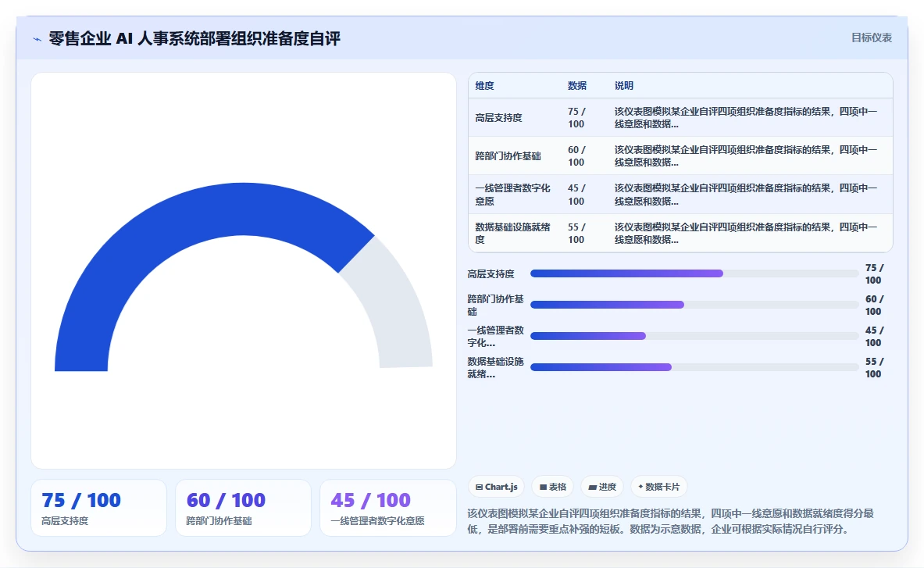The height and width of the screenshot is (568, 924).
Task: Click the 55 / 100 value in the table
Action: tap(576, 234)
